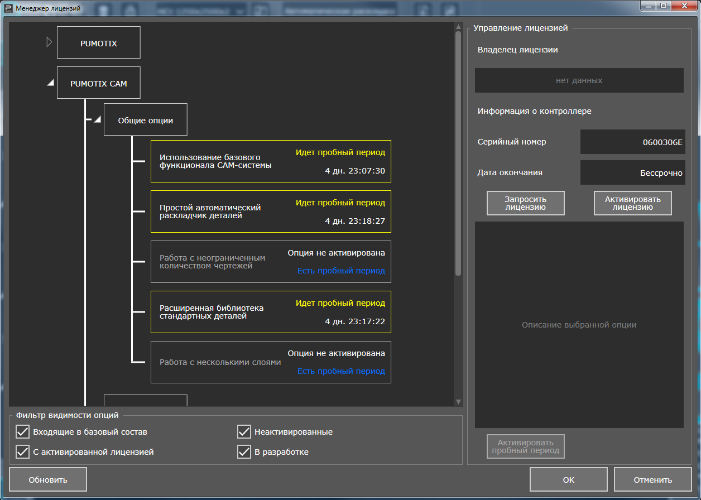Click the Серийный номер label
The height and width of the screenshot is (500, 701).
[512, 142]
